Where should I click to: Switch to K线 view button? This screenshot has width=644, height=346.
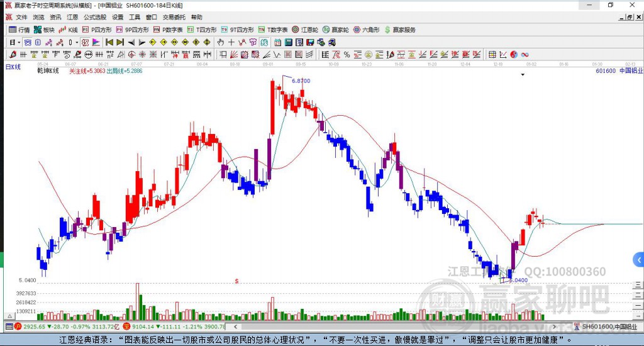tap(68, 30)
